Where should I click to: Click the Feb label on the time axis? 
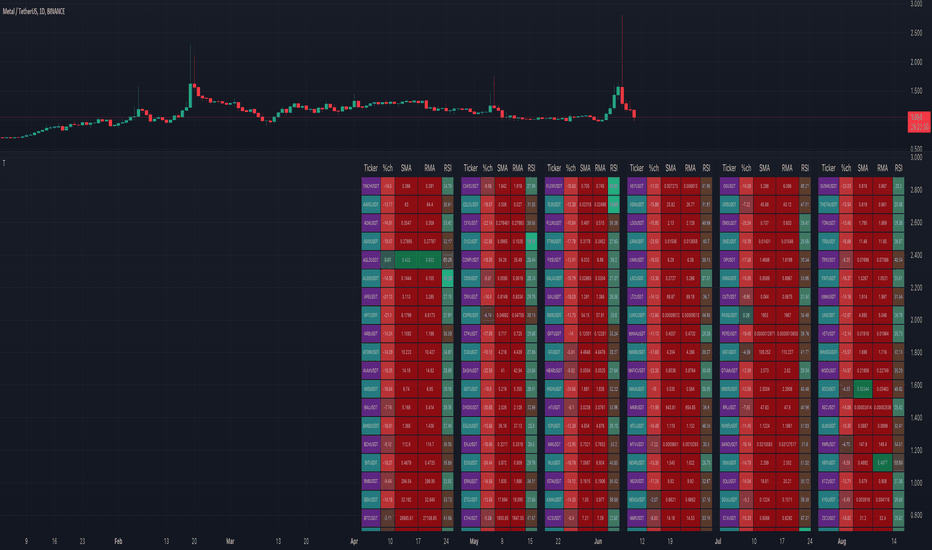click(118, 541)
